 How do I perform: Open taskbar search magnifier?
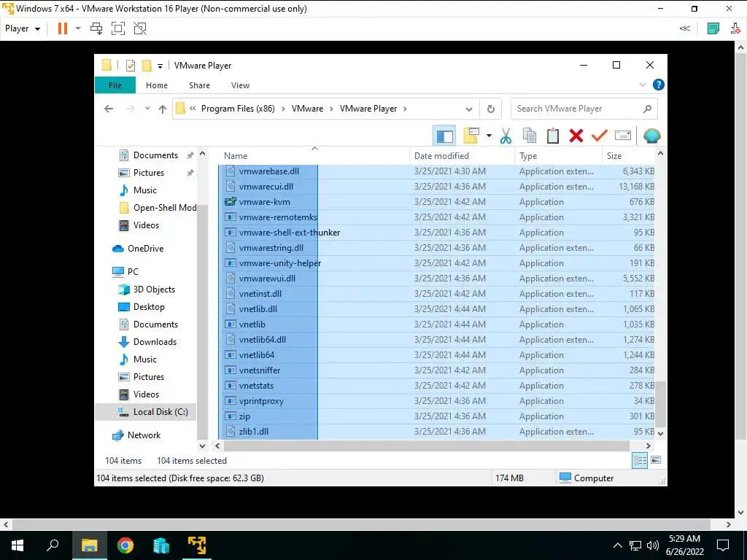53,545
